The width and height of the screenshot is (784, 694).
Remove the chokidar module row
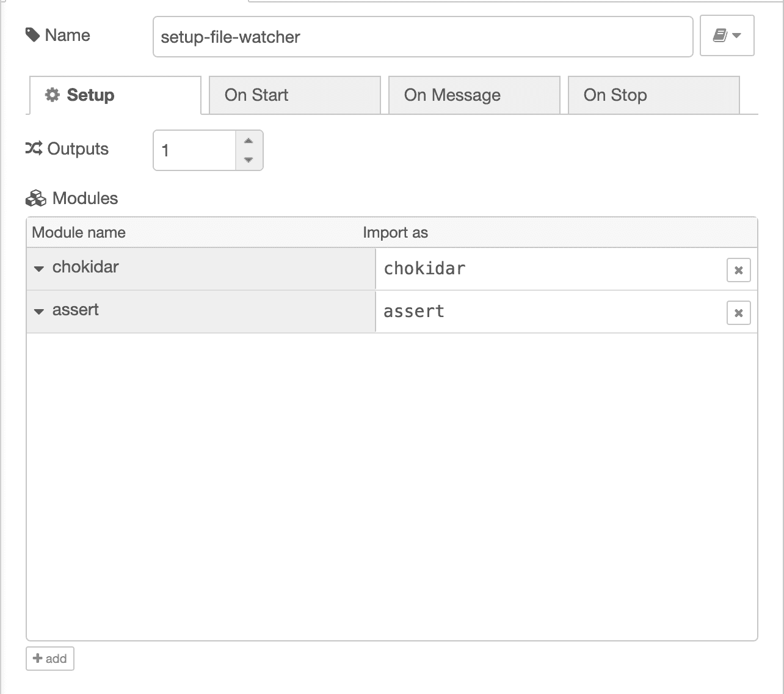[x=738, y=270]
